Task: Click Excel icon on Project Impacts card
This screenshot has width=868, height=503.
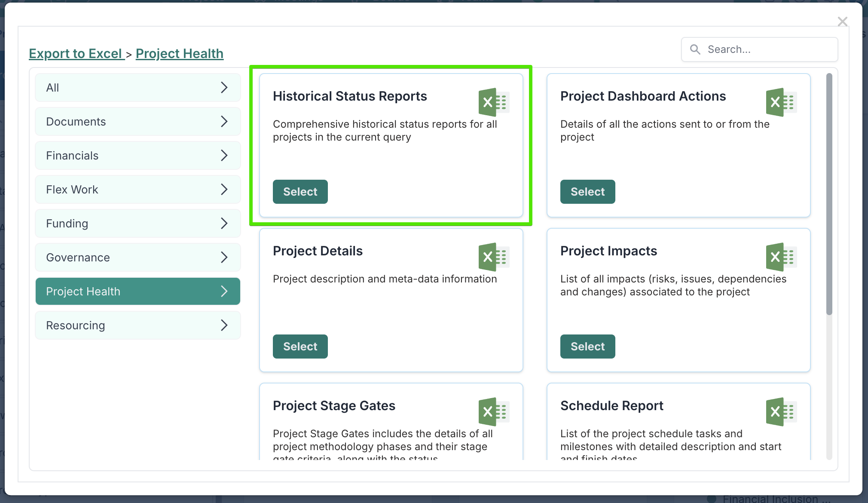Action: pyautogui.click(x=781, y=257)
